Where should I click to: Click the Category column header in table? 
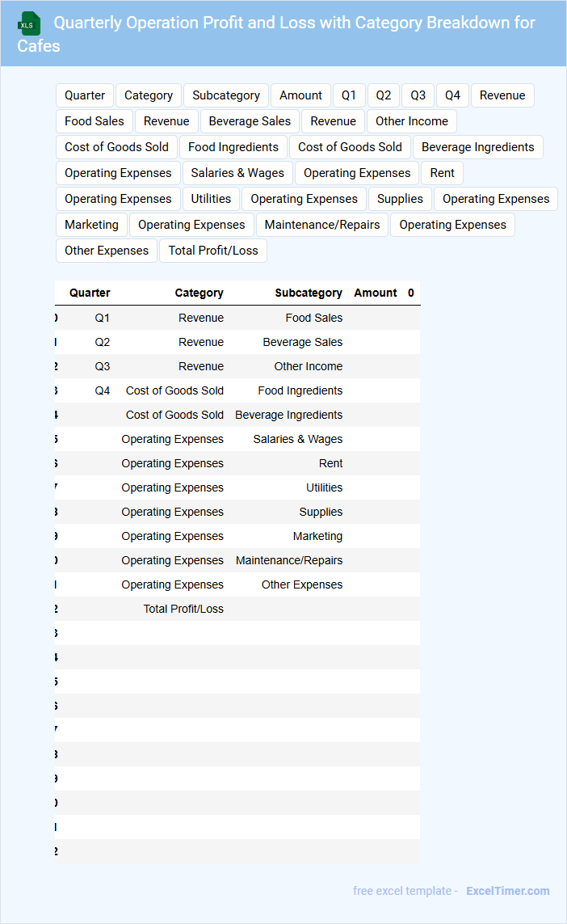point(199,293)
